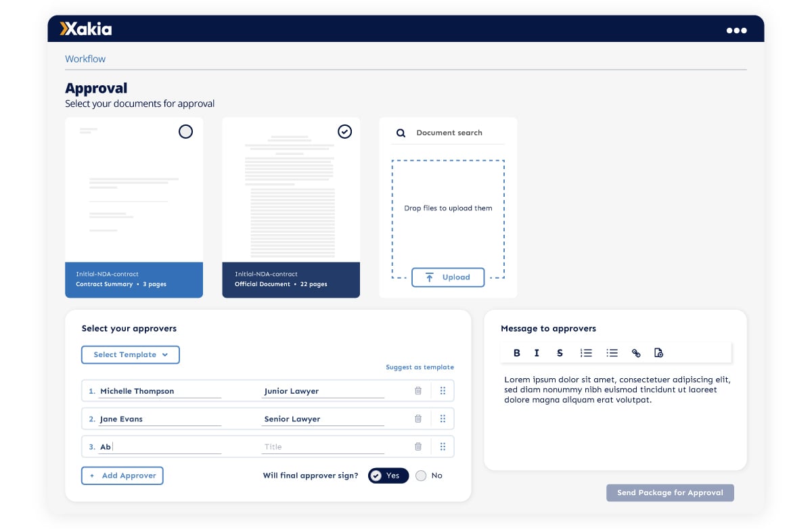
Task: Click the drag handle next to Jane Evans
Action: [443, 418]
